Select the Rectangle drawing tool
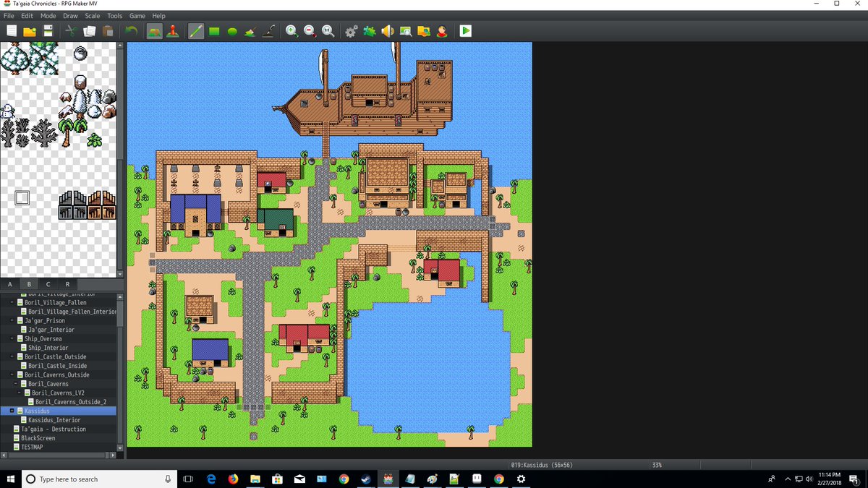The width and height of the screenshot is (868, 488). 214,31
